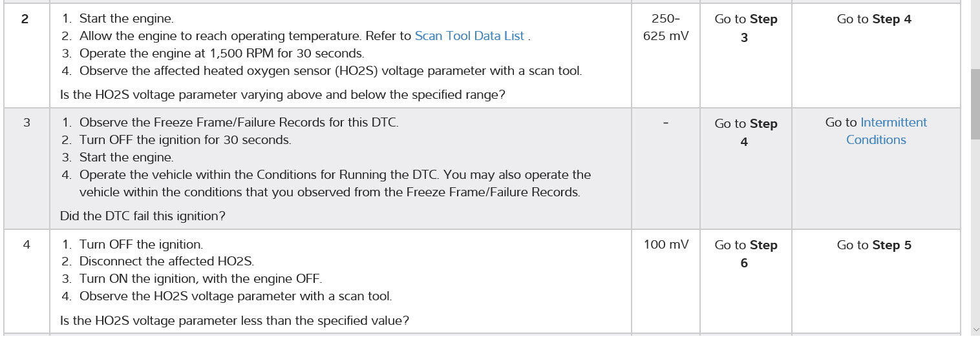Click the step number 3 cell
Viewport: 980px width, 339px height.
tap(27, 123)
